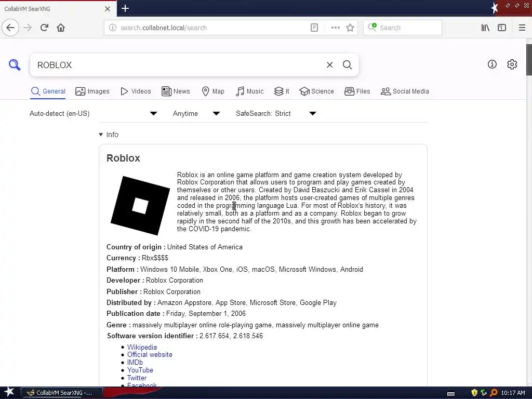Click the star start button on the taskbar
This screenshot has height=399, width=532.
[x=9, y=392]
